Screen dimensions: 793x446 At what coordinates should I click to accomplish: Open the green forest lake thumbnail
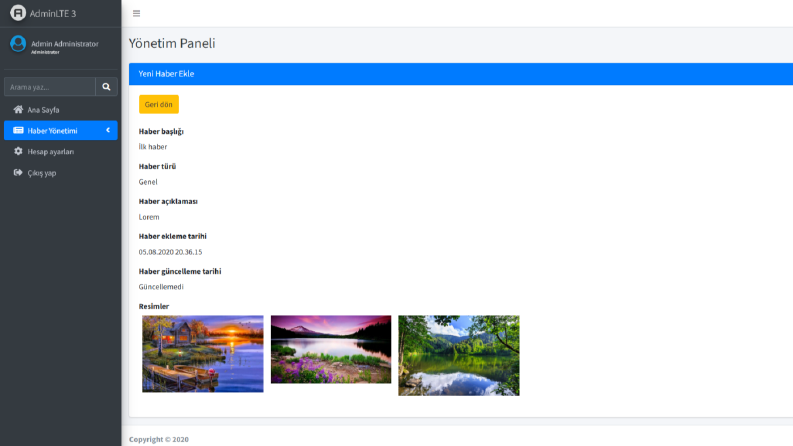pyautogui.click(x=459, y=355)
